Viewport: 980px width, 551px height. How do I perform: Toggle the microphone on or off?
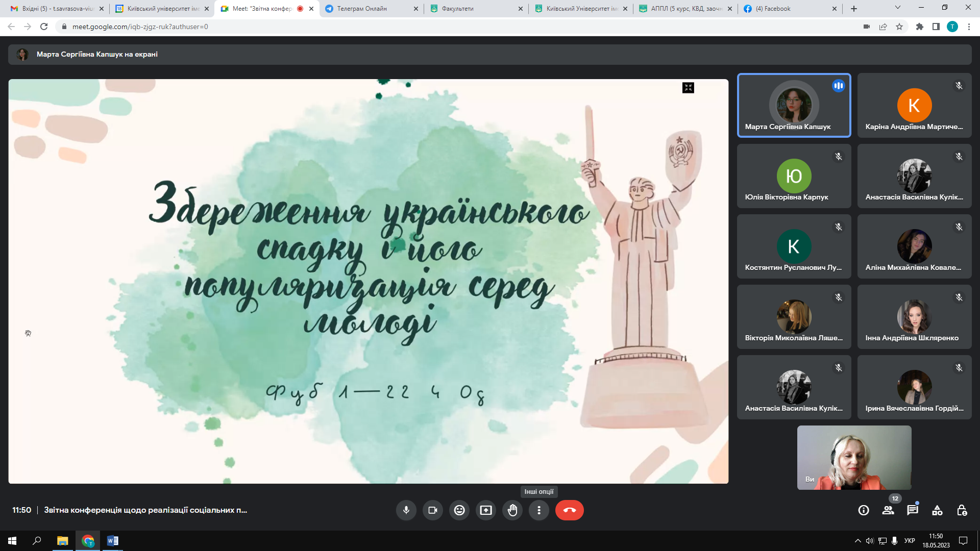[x=406, y=510]
